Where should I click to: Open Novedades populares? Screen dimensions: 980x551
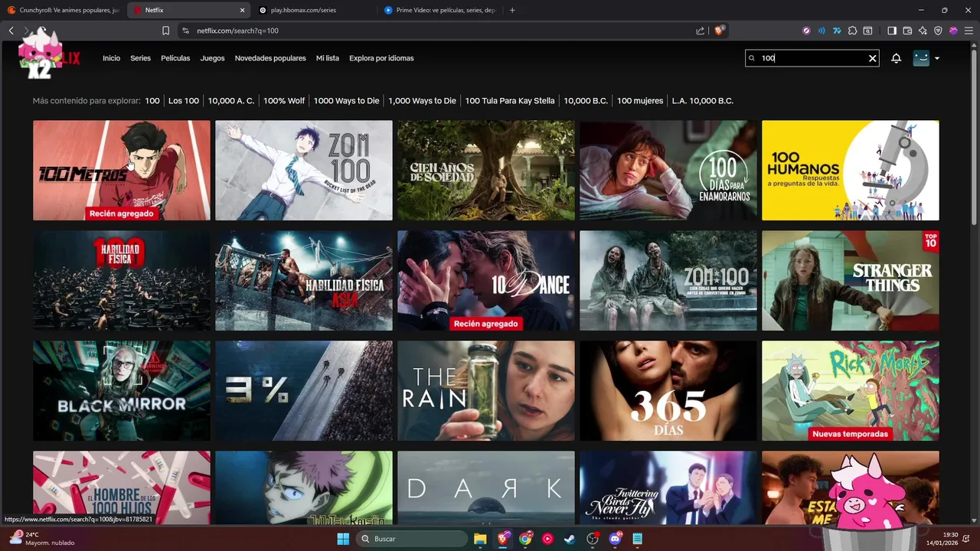[x=270, y=58]
